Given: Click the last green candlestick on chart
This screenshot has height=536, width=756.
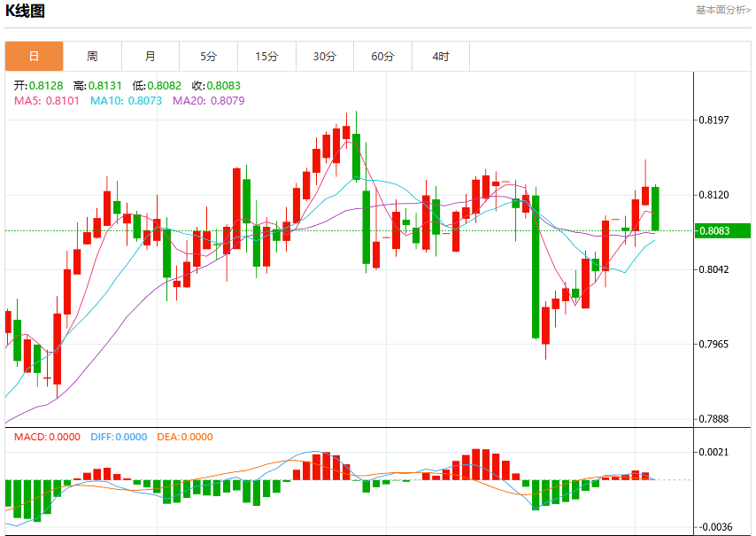Looking at the screenshot, I should click(x=655, y=209).
